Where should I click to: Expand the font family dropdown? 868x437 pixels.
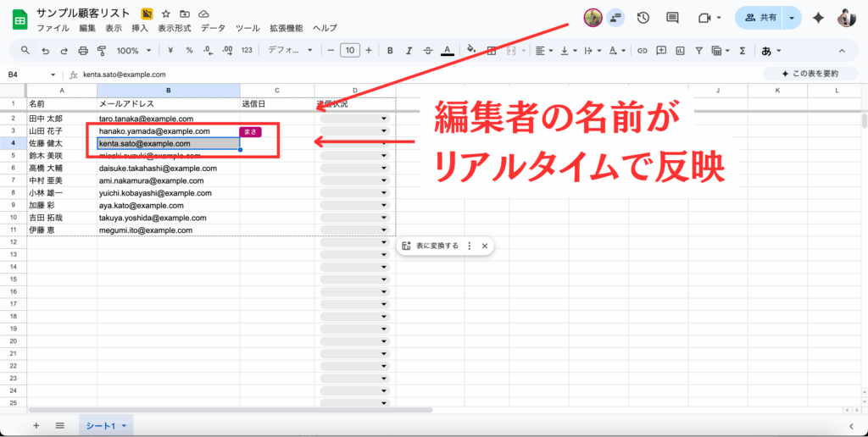point(290,51)
